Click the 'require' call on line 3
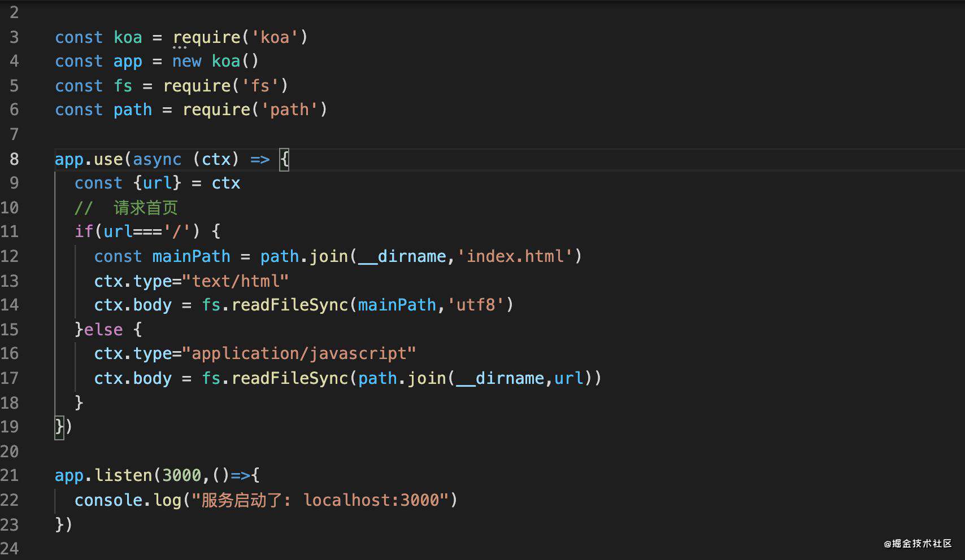The width and height of the screenshot is (965, 560). click(206, 37)
